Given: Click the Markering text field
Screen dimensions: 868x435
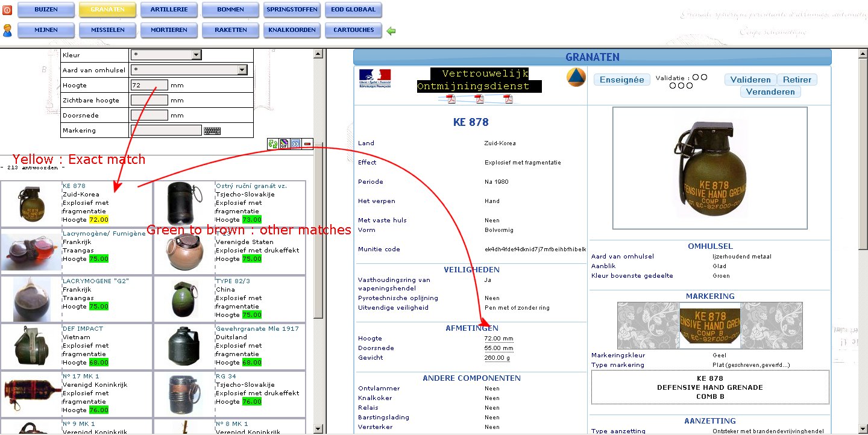Looking at the screenshot, I should pyautogui.click(x=166, y=130).
